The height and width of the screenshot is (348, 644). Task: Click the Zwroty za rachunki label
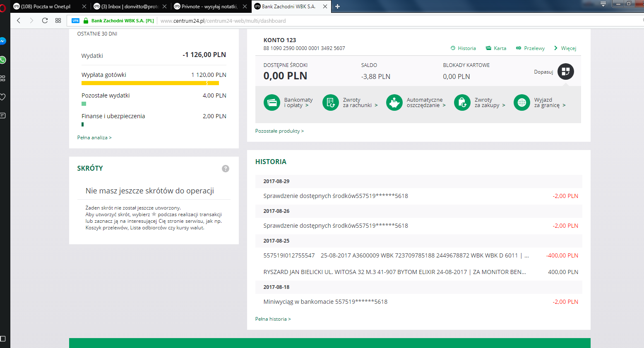360,102
